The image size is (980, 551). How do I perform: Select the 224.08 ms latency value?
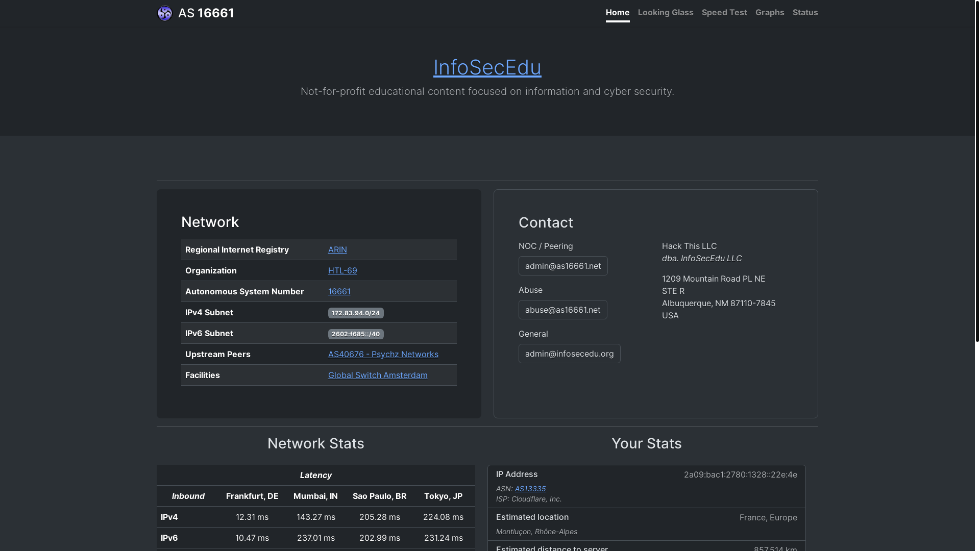[x=444, y=517]
